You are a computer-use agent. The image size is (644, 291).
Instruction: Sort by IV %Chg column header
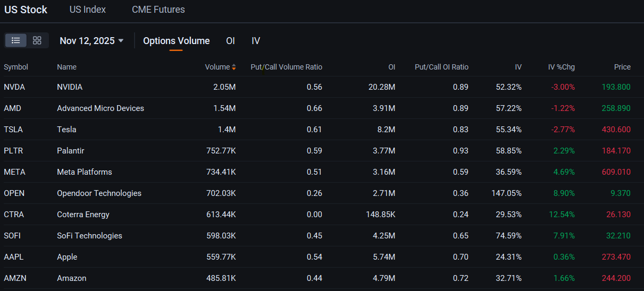[x=561, y=67]
